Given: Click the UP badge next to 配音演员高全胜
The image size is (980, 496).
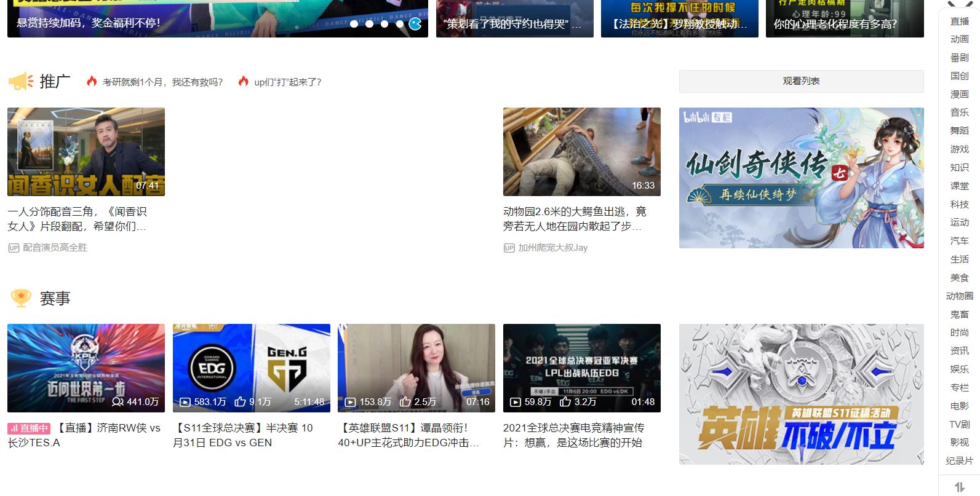Looking at the screenshot, I should pyautogui.click(x=14, y=248).
